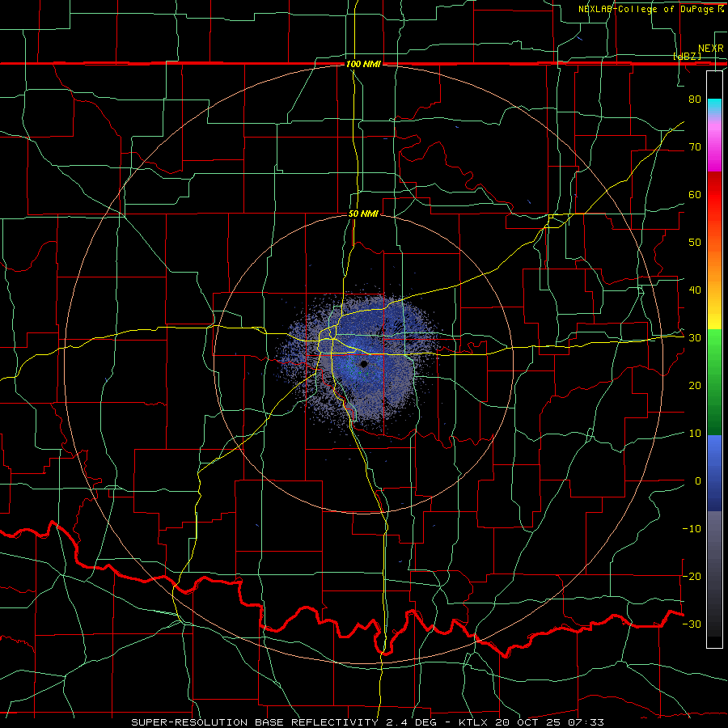The image size is (728, 728).
Task: Click the 20 dBZ scale label
Action: click(x=695, y=385)
